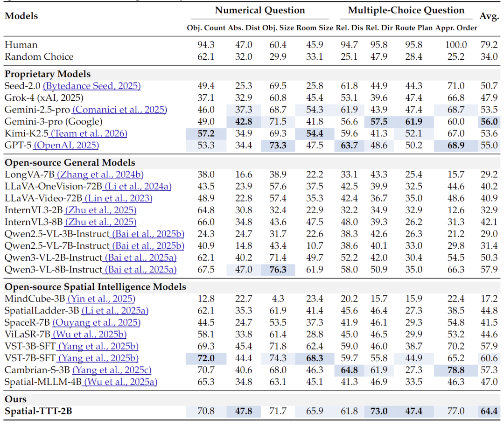Open the Zhu et al., 2025 link for InternVL3-2B

pyautogui.click(x=101, y=210)
